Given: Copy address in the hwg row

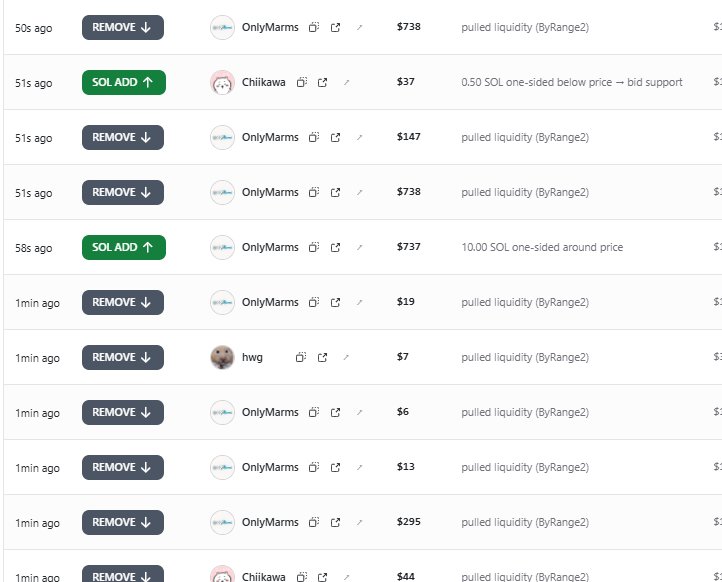Looking at the screenshot, I should click(301, 357).
